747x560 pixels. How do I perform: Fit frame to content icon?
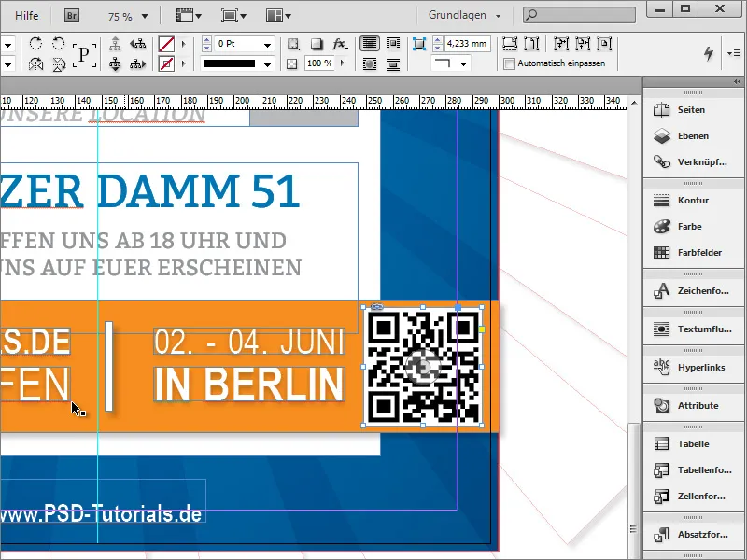[583, 44]
